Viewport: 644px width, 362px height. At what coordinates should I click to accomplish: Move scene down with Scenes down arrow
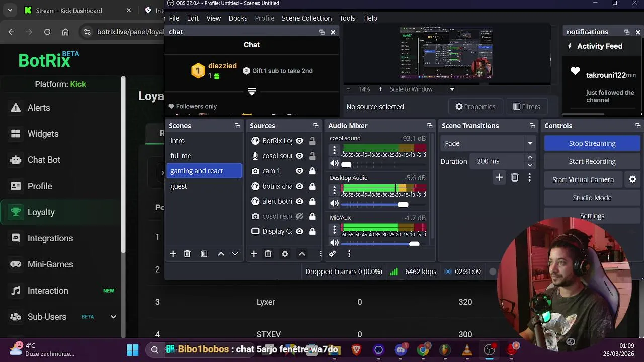pyautogui.click(x=235, y=254)
